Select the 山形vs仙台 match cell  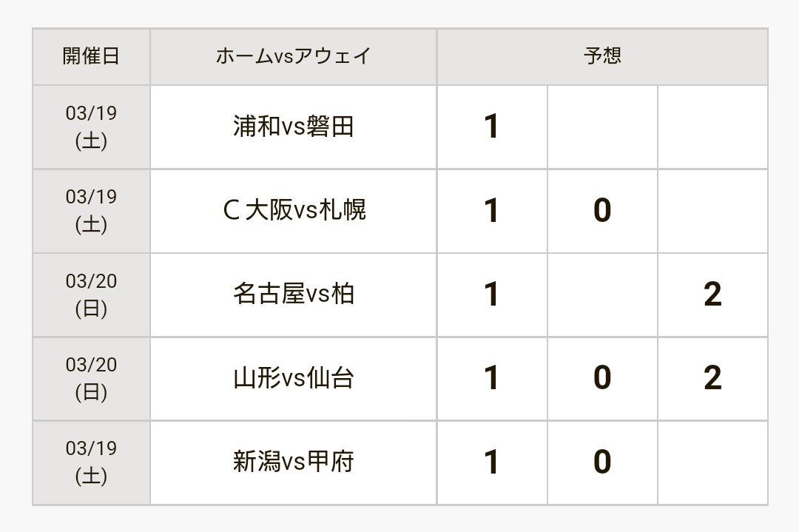[294, 379]
